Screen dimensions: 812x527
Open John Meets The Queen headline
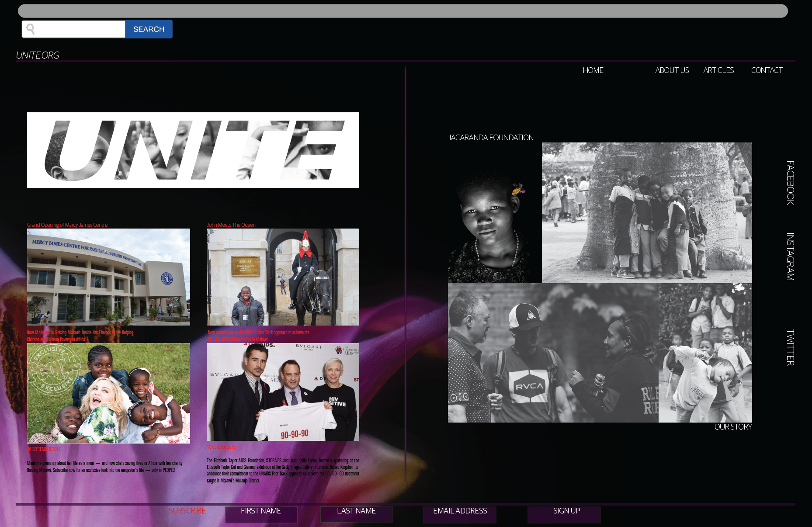click(x=231, y=225)
